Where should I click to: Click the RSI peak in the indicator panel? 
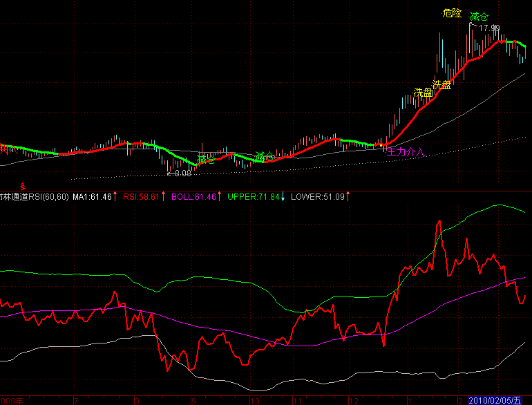[x=438, y=222]
